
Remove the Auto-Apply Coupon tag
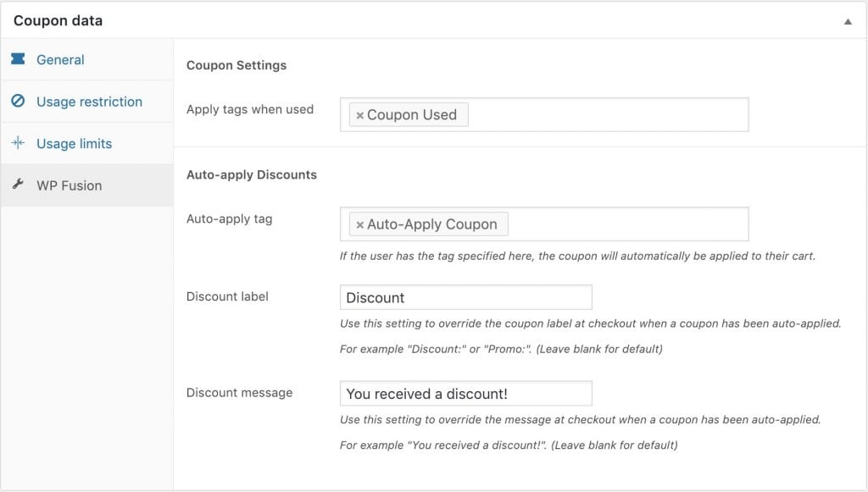(359, 224)
